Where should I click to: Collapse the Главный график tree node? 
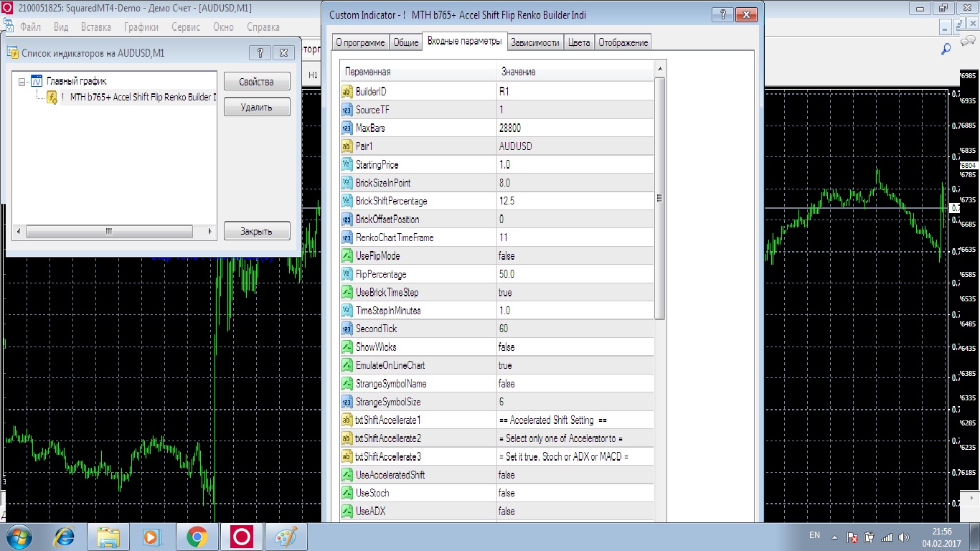(23, 81)
